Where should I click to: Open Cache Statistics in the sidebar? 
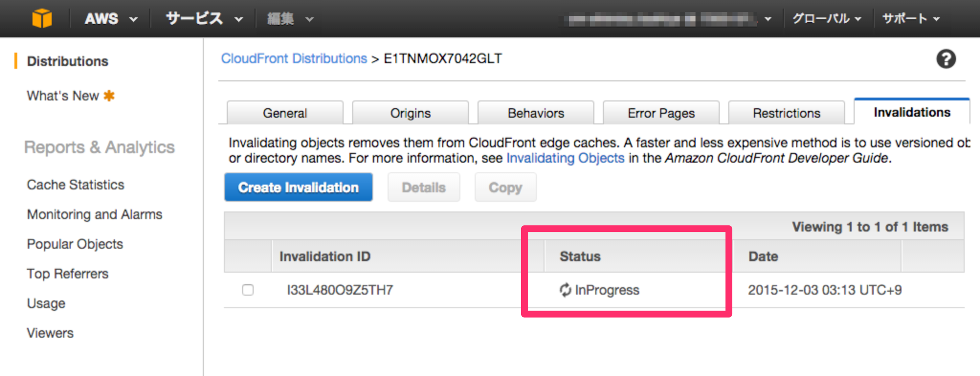pos(76,185)
